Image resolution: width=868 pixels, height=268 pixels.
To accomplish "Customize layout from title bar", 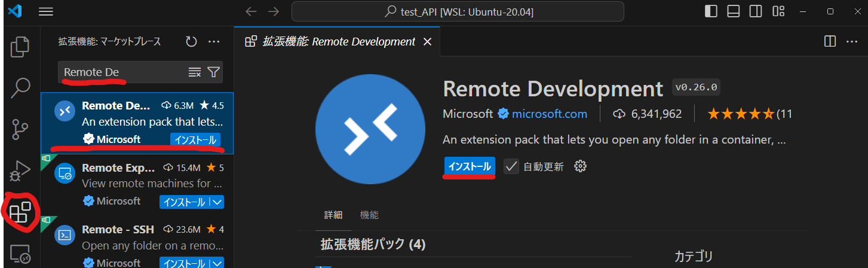I will point(778,11).
